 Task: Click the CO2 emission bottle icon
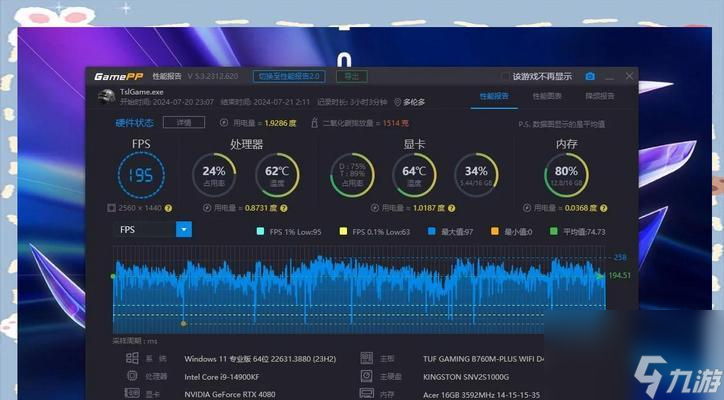314,122
